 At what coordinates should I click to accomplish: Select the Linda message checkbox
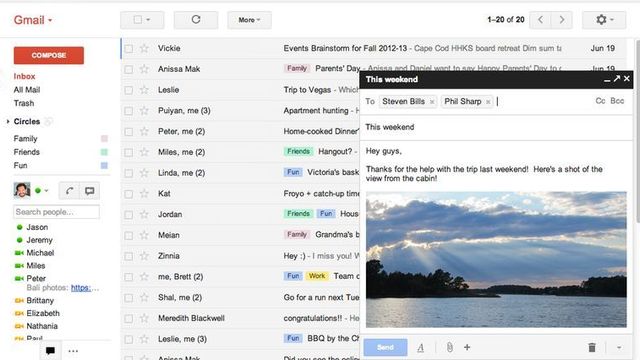point(129,173)
